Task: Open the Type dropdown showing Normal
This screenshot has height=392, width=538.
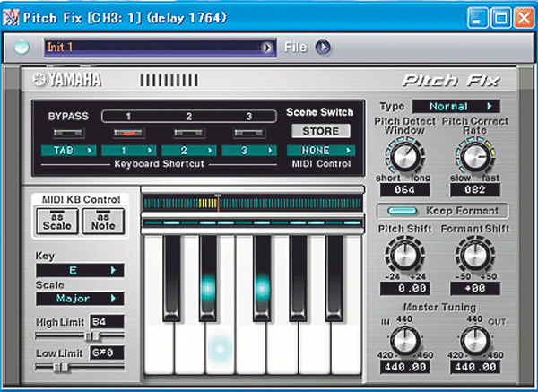Action: (x=456, y=107)
